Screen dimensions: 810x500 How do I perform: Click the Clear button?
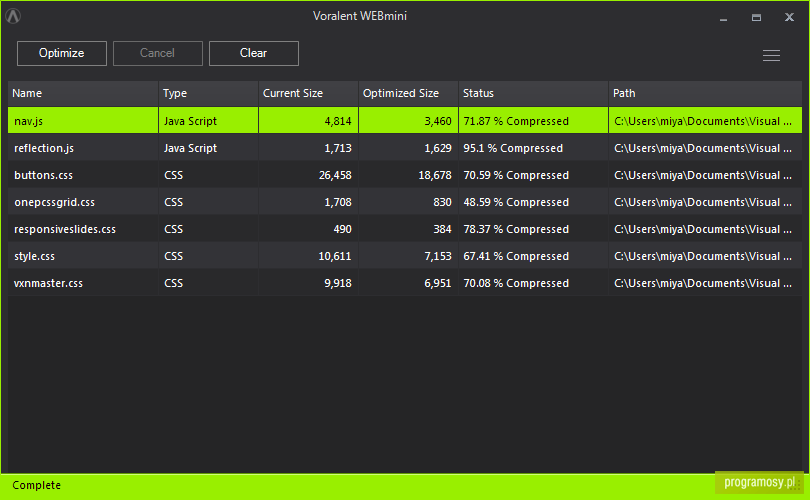[254, 53]
